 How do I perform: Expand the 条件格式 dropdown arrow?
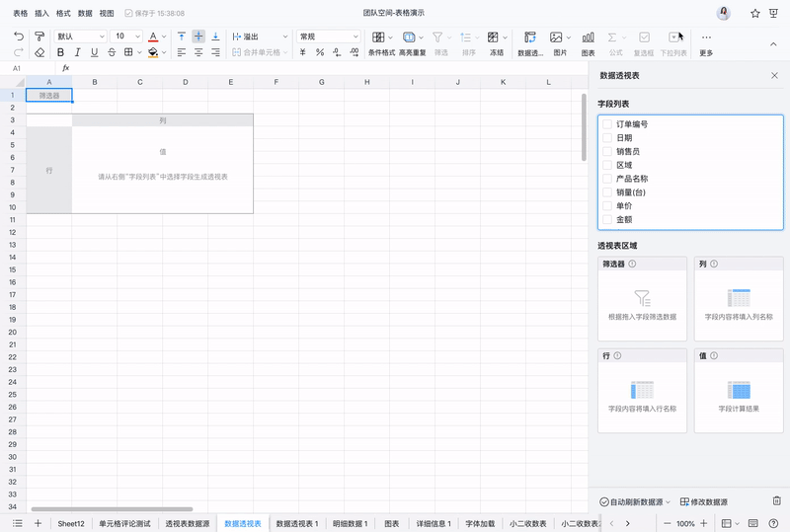pyautogui.click(x=390, y=38)
